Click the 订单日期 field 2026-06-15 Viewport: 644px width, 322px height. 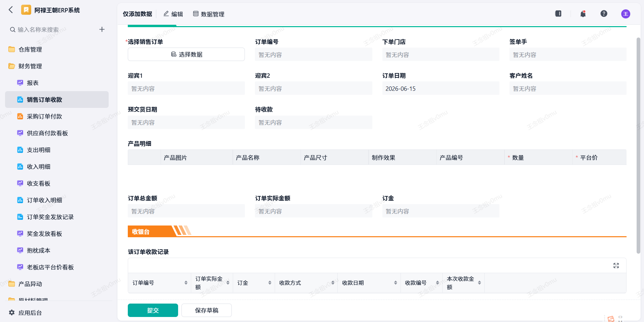[x=441, y=88]
